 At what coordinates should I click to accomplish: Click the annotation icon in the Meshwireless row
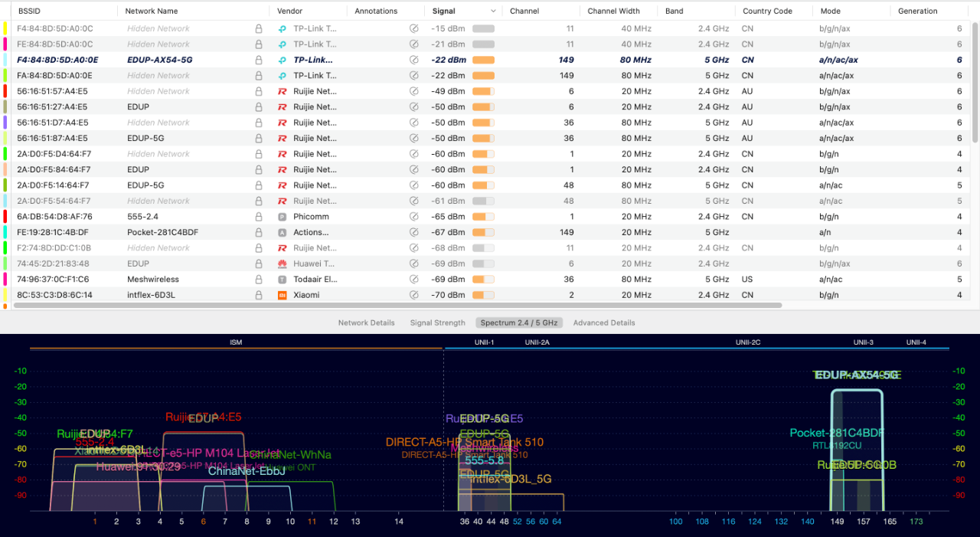(414, 280)
